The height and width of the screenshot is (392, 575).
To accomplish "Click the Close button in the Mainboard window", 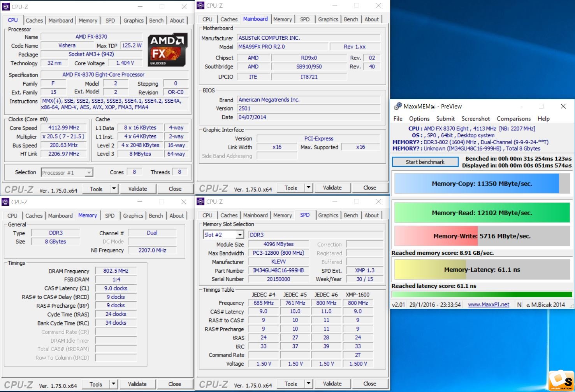I will [x=369, y=188].
